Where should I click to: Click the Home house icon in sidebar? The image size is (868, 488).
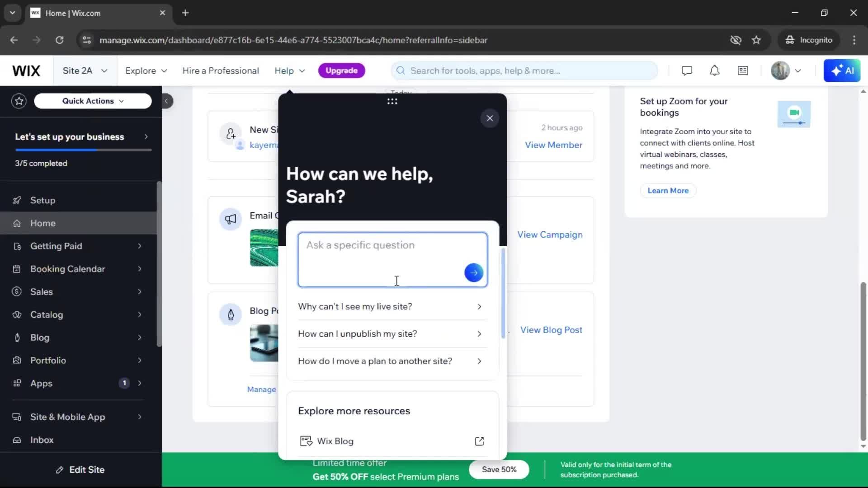17,223
